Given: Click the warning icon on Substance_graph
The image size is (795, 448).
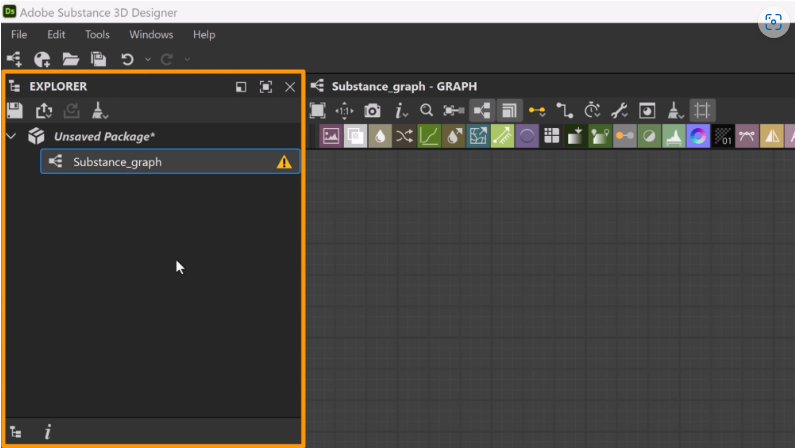Looking at the screenshot, I should click(284, 162).
